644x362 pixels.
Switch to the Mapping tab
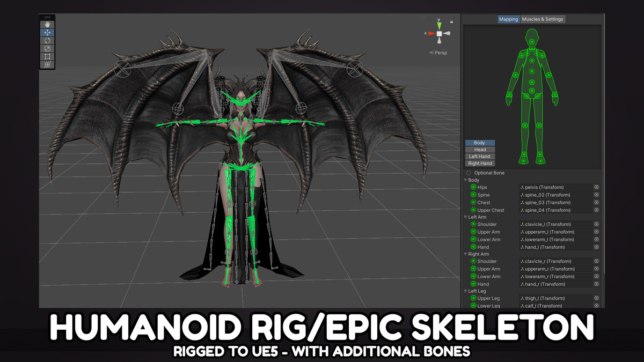pos(508,19)
